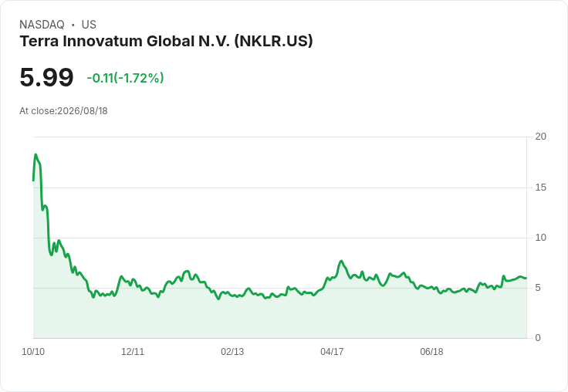Click the 10 y-axis value label
The image size is (568, 392).
[x=540, y=238]
